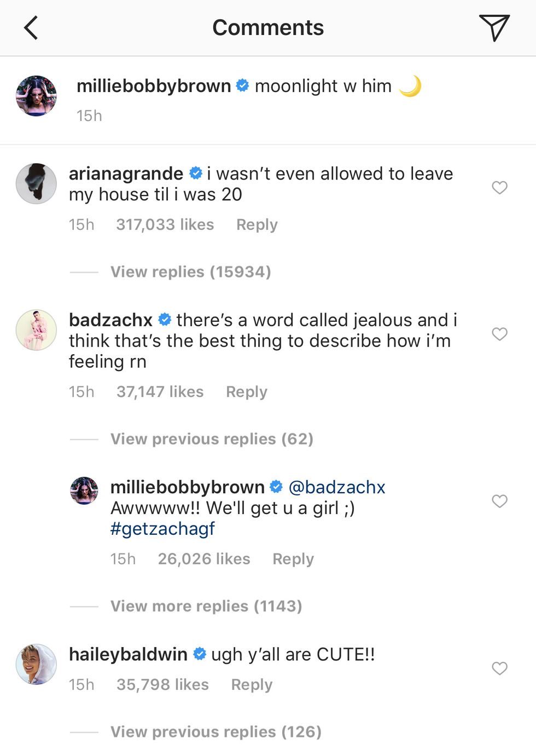
Task: Show View previous replies (62)
Action: (x=212, y=439)
